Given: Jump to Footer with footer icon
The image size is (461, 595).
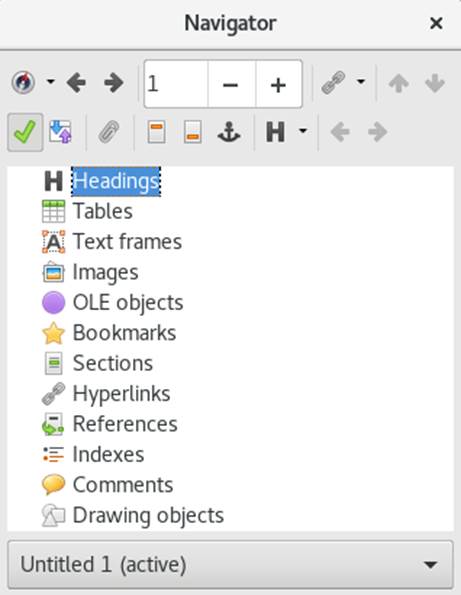Looking at the screenshot, I should coord(192,132).
